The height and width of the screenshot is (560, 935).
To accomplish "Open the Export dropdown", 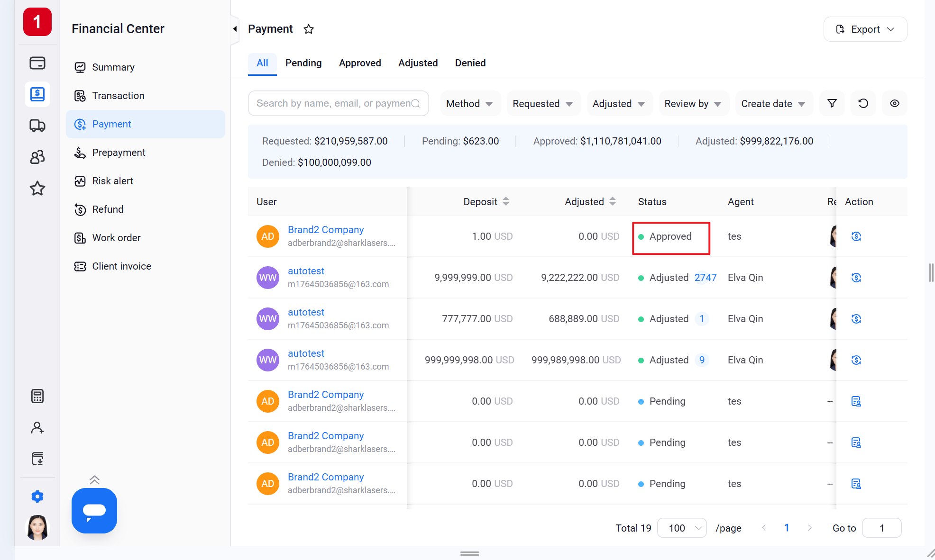I will point(865,29).
